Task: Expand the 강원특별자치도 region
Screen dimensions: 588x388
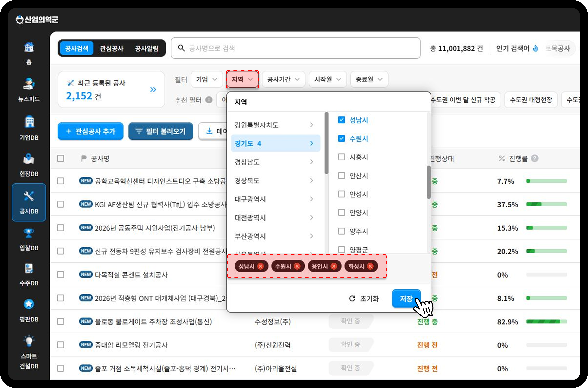Action: click(275, 125)
